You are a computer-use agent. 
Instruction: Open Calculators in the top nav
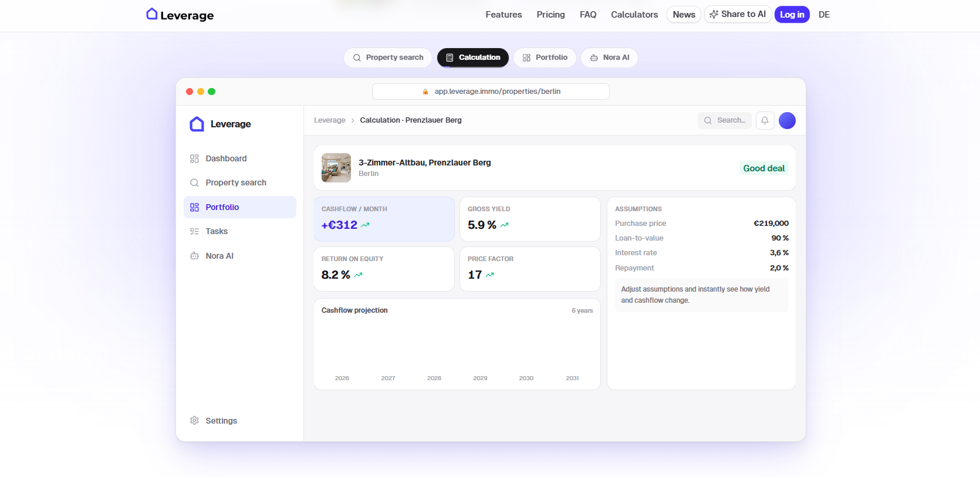634,15
